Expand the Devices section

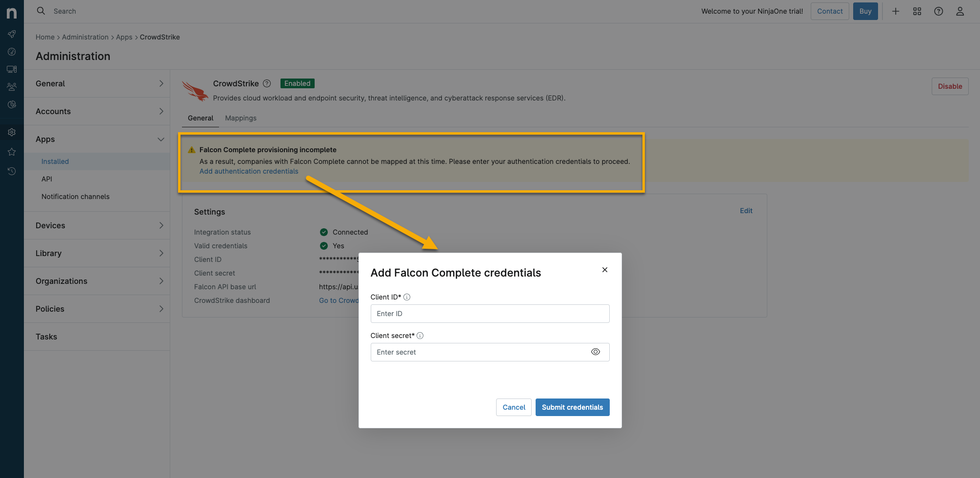click(x=97, y=225)
